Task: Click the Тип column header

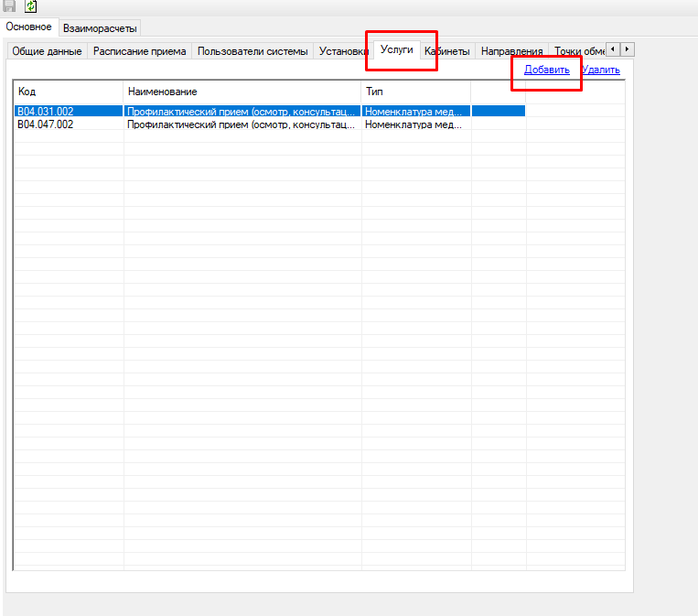Action: tap(415, 92)
